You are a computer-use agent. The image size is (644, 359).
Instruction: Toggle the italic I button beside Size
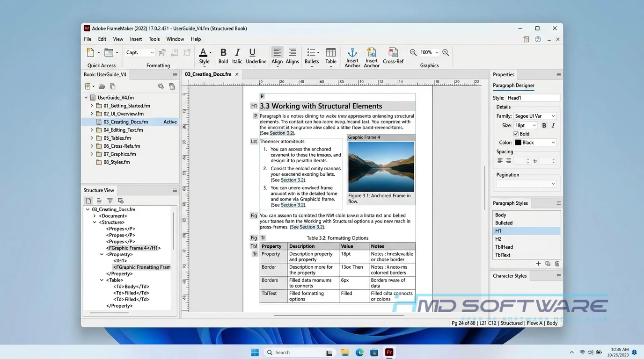553,125
